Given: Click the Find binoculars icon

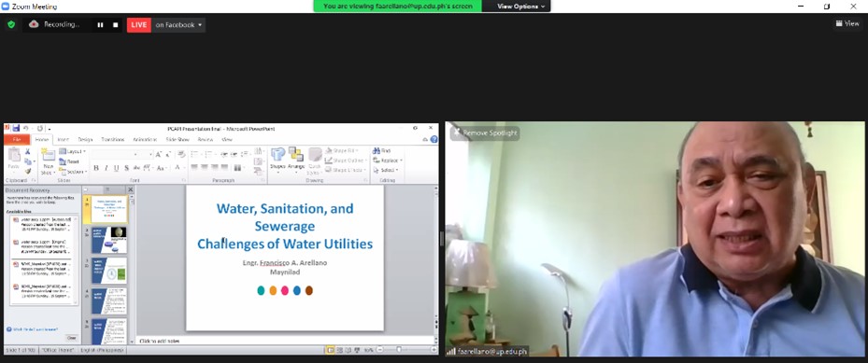Looking at the screenshot, I should tap(382, 151).
